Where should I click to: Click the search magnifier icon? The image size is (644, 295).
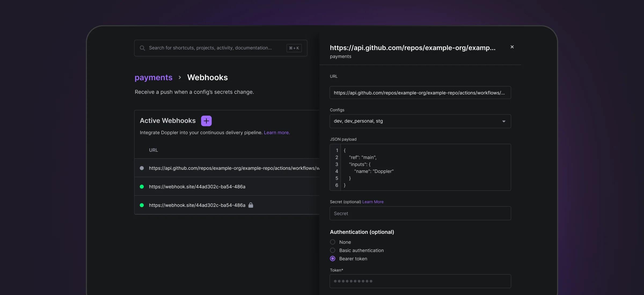click(142, 48)
